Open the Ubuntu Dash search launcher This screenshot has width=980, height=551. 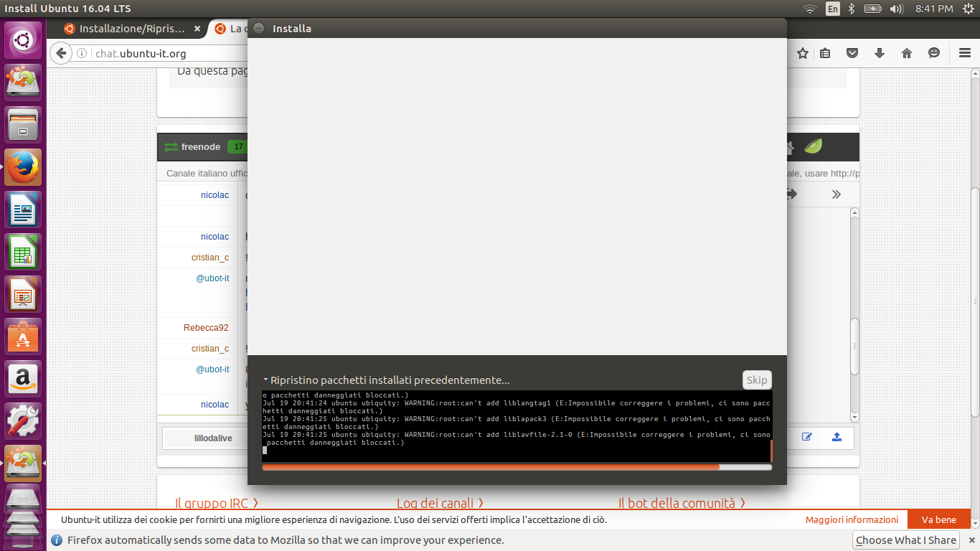click(23, 40)
